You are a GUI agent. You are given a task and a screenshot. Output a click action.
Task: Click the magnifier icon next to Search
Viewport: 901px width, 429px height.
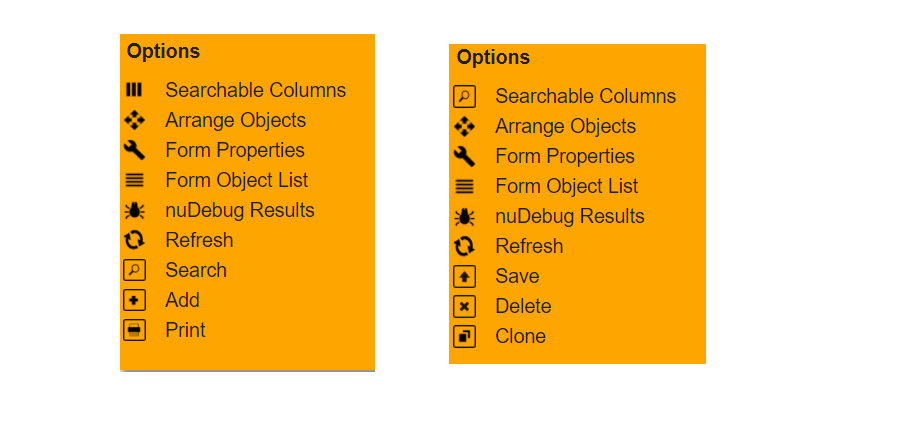[x=134, y=270]
